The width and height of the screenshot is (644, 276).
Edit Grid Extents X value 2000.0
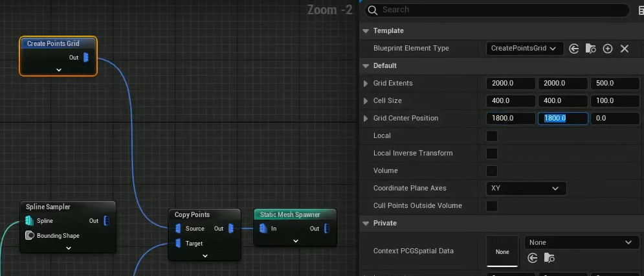[x=511, y=84]
